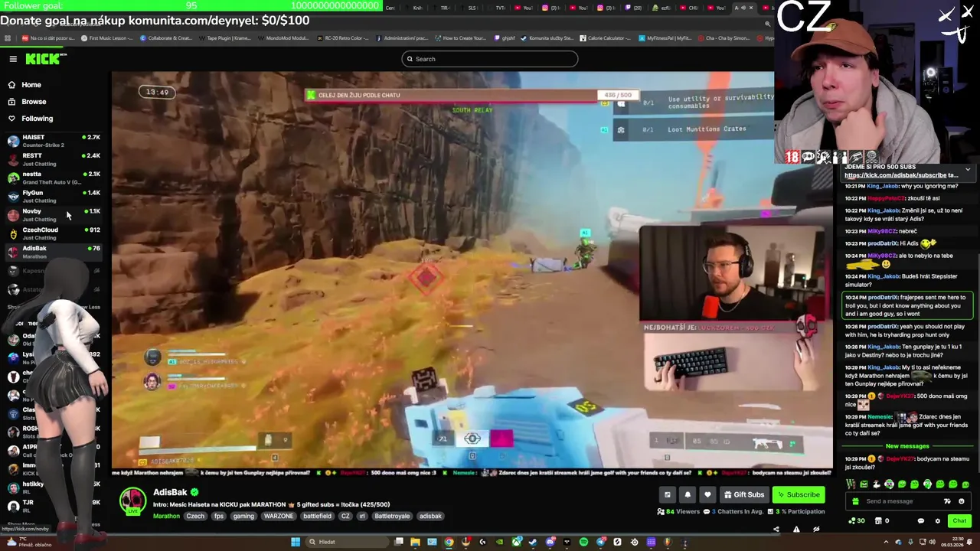Open taskbar clock showing 22:30
The height and width of the screenshot is (551, 980).
tap(952, 542)
